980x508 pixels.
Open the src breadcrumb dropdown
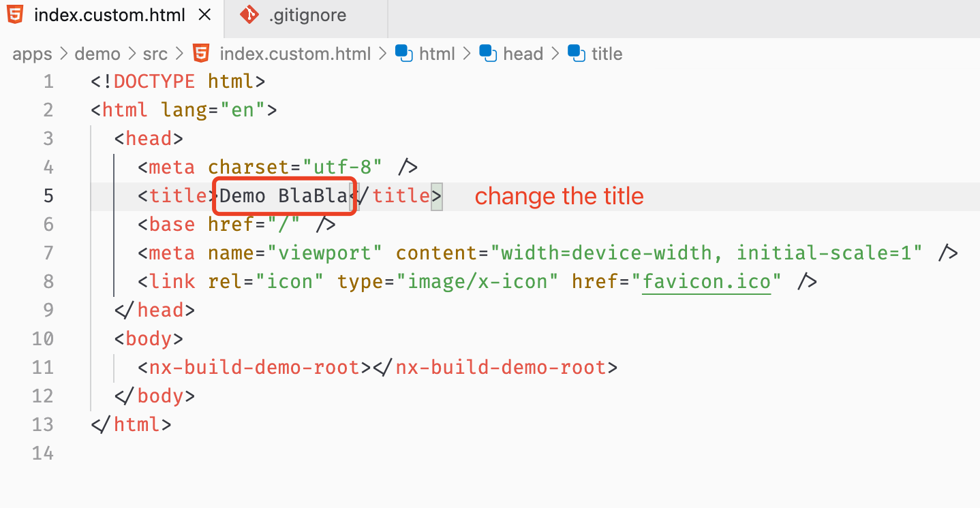point(155,53)
